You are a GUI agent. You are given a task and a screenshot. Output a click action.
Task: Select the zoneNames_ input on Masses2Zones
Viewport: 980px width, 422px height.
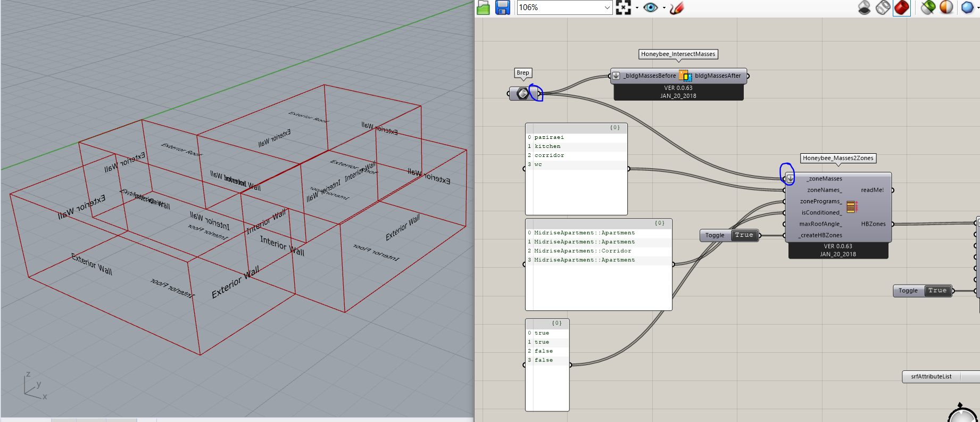824,190
